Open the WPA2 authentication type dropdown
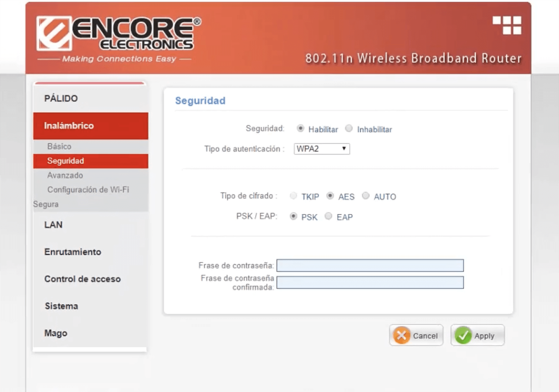 [x=322, y=149]
